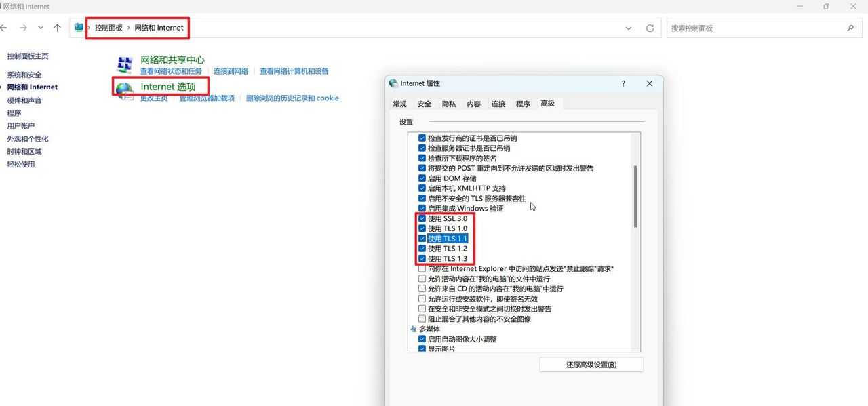Refresh the Control Panel view
Image resolution: width=868 pixels, height=406 pixels.
(x=650, y=28)
